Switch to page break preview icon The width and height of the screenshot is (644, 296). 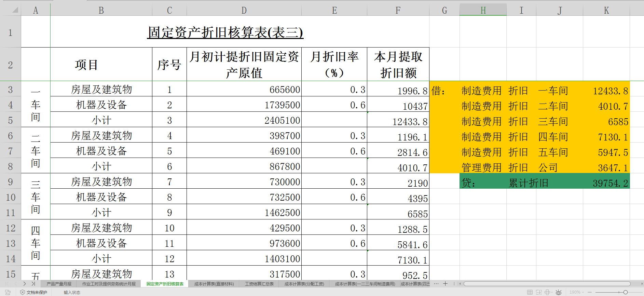(539, 292)
